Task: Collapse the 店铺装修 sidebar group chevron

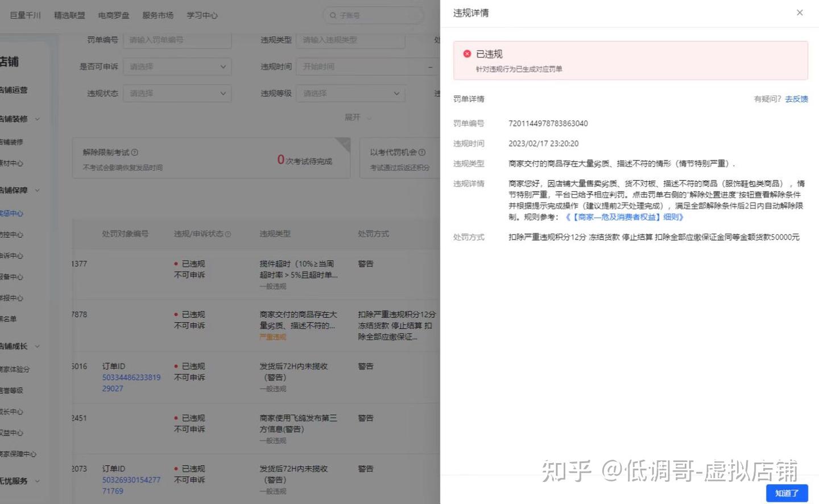Action: coord(38,119)
